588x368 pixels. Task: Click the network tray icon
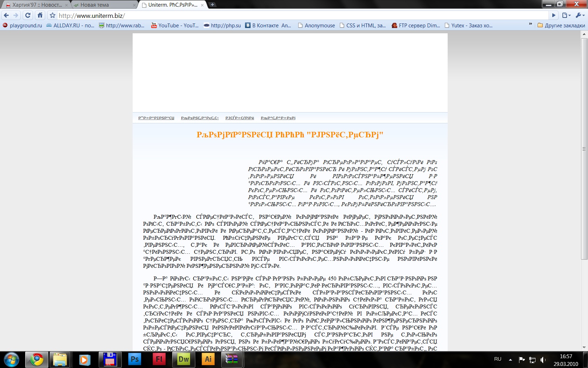(532, 360)
